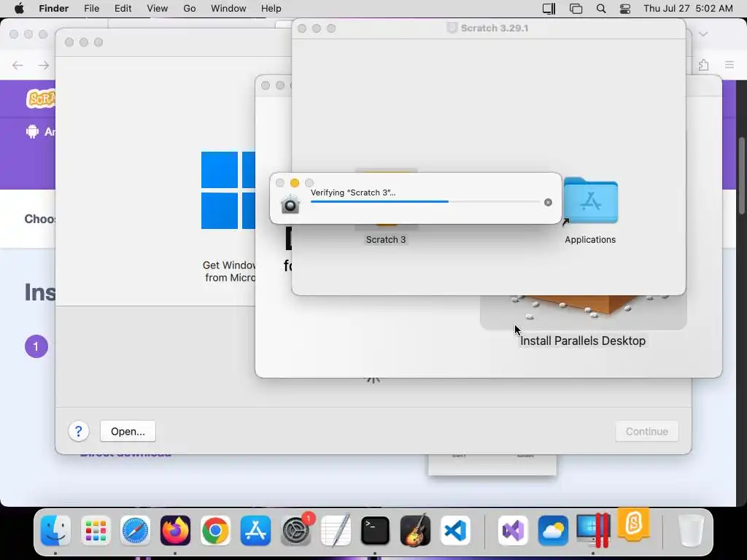Open the App Store dock icon
The height and width of the screenshot is (560, 747).
point(255,530)
